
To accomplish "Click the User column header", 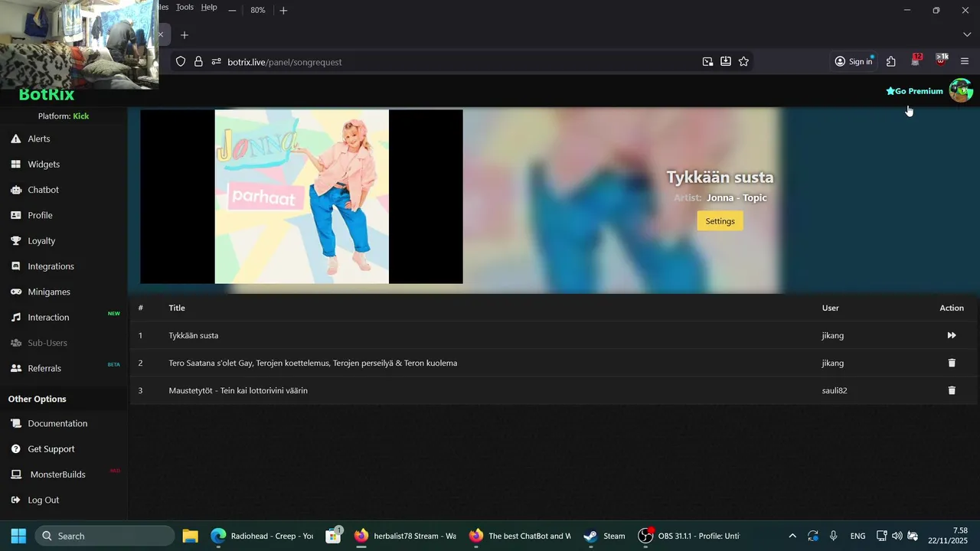I will [831, 308].
